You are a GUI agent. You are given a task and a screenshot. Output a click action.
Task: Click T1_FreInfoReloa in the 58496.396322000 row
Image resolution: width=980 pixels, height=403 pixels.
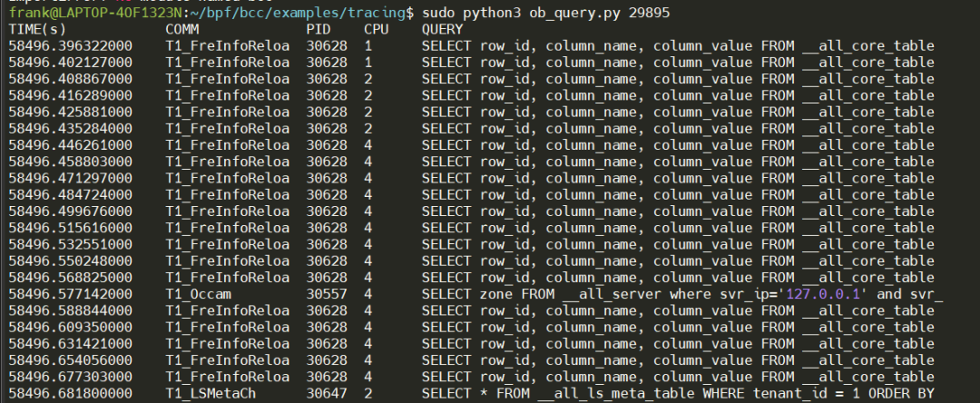[228, 45]
